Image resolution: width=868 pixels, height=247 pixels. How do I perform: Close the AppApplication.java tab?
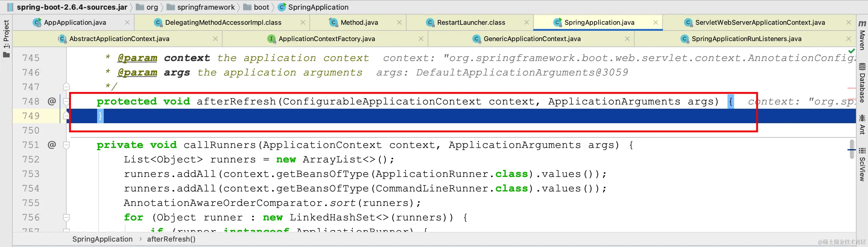click(127, 22)
